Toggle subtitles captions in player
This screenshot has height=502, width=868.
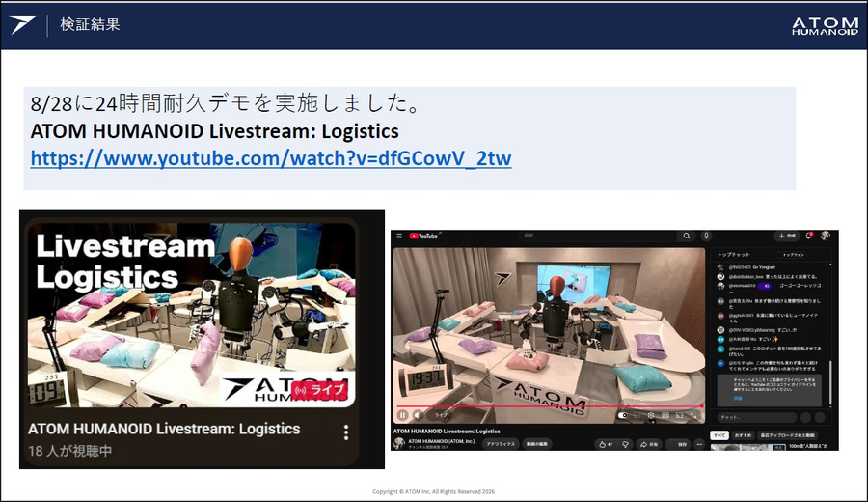pos(637,415)
